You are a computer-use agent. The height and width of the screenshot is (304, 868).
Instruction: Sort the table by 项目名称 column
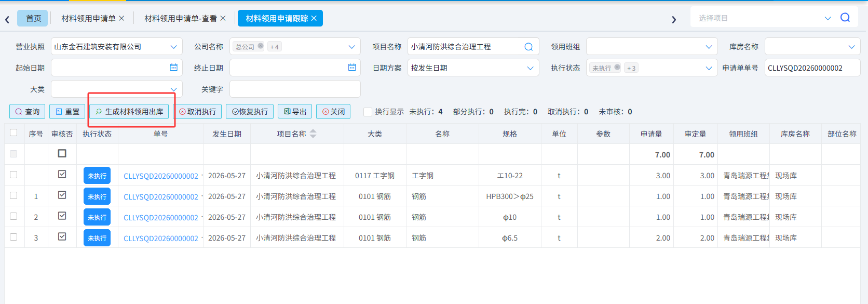point(313,134)
